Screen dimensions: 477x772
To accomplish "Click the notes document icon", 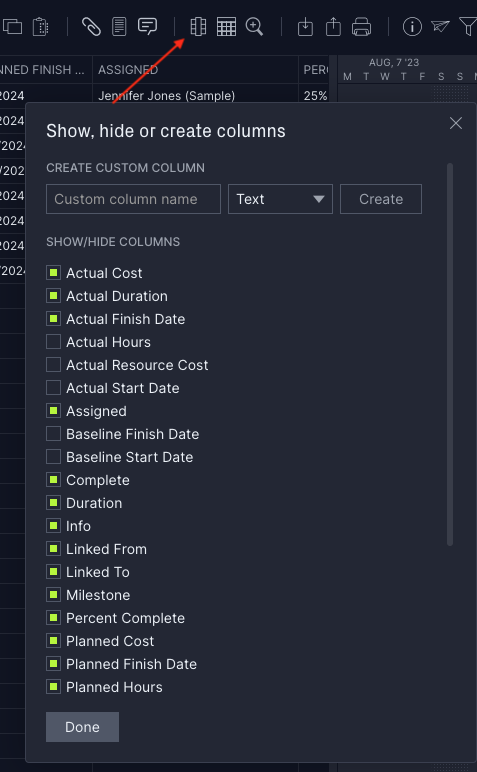I will [119, 27].
